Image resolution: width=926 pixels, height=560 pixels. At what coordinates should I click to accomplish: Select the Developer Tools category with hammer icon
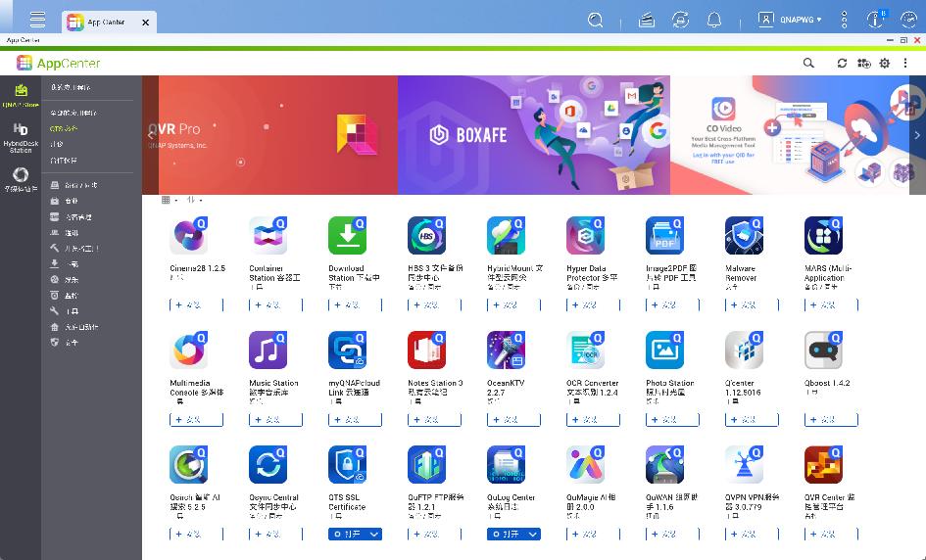click(x=74, y=249)
